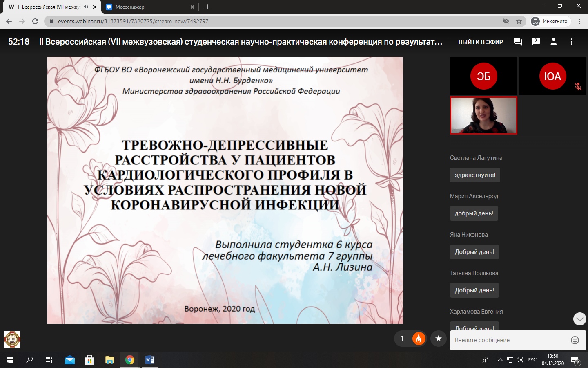Close the webinar browser tab
This screenshot has width=588, height=368.
(x=95, y=7)
